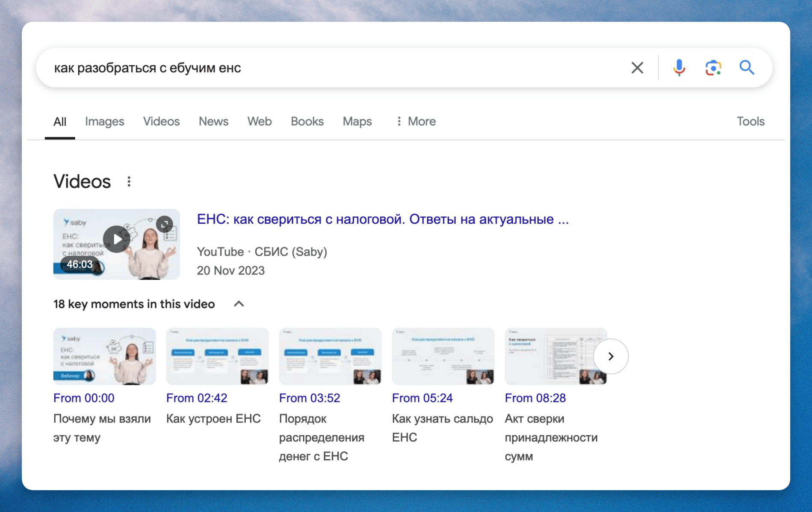Clear the search query with X icon
Screen dimensions: 812x512
pos(637,68)
